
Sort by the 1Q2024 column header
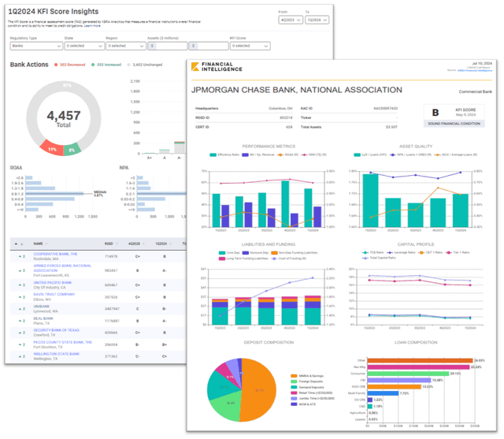[x=163, y=244]
